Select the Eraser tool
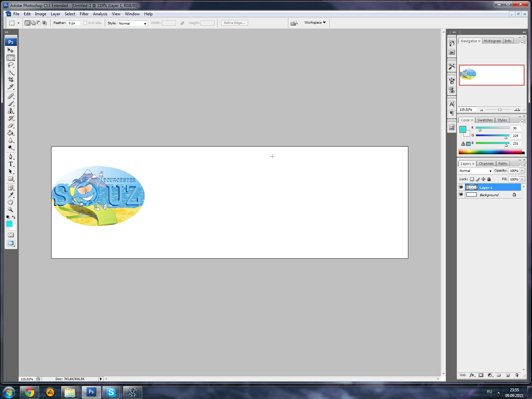Screen dimensions: 532x399 point(11,125)
